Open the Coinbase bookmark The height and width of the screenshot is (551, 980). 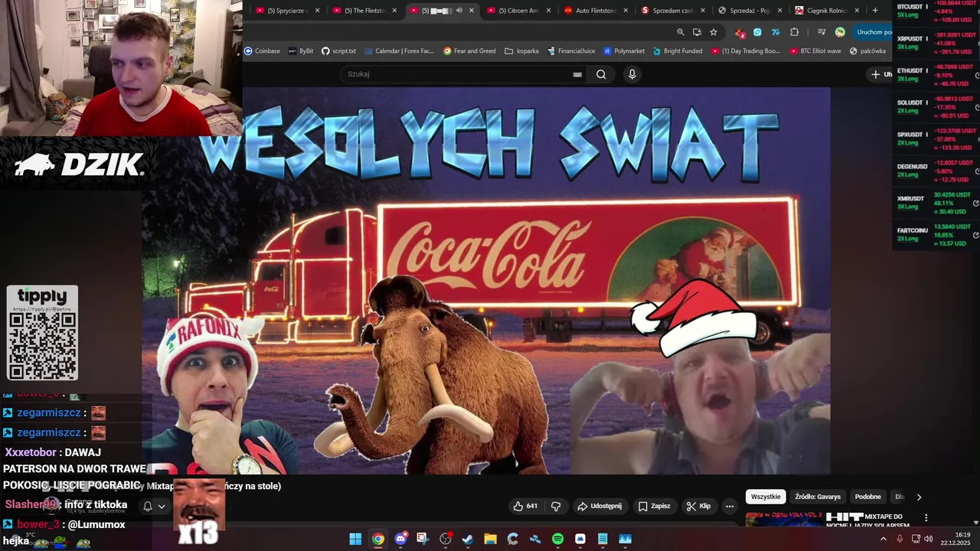pyautogui.click(x=262, y=51)
